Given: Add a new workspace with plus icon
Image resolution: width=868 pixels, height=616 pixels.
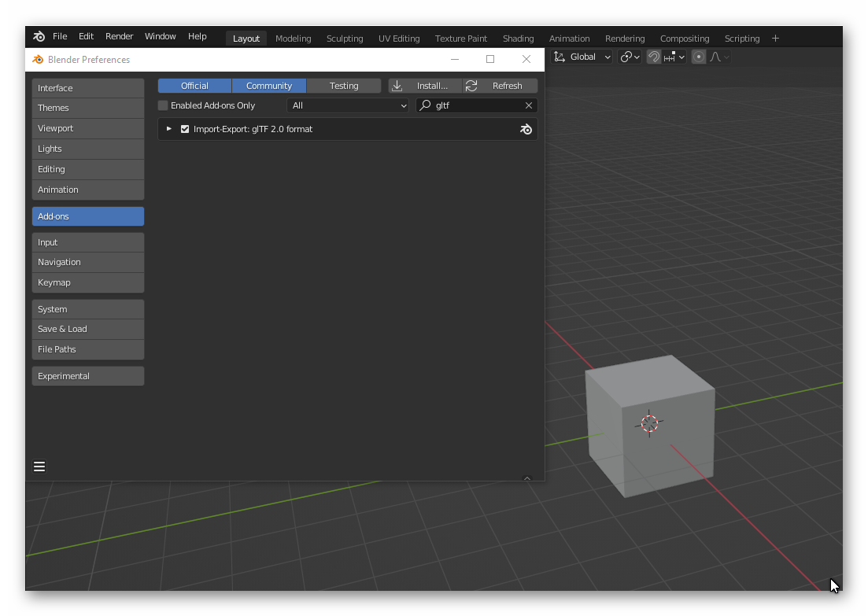Looking at the screenshot, I should point(775,39).
